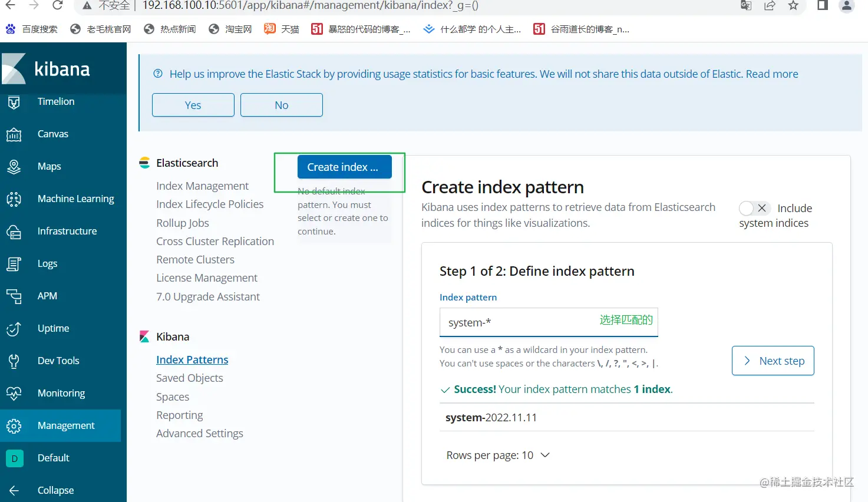Open Rollup Jobs
Image resolution: width=868 pixels, height=502 pixels.
183,223
